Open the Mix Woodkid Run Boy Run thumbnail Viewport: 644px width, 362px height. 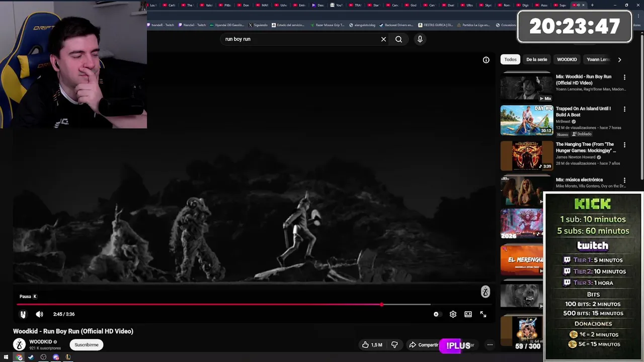(x=526, y=87)
